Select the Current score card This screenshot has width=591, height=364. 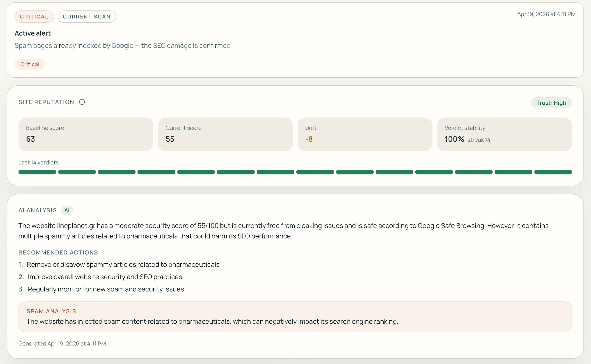pyautogui.click(x=225, y=134)
